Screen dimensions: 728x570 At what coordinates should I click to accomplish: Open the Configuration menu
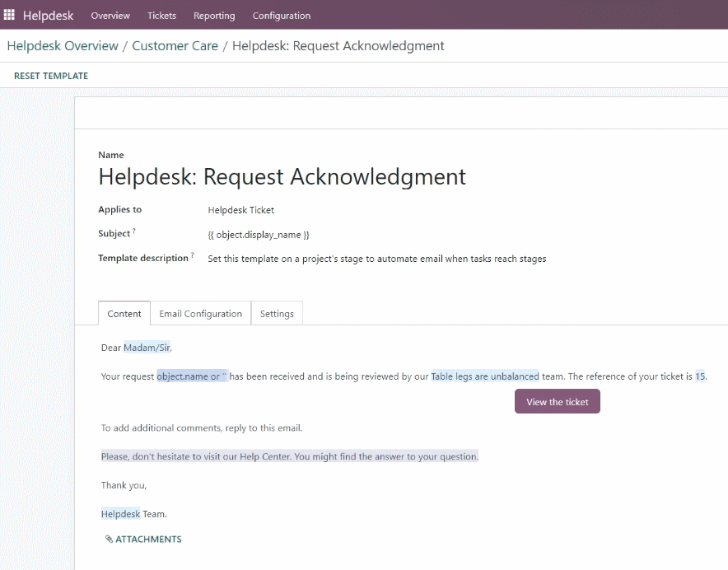coord(282,16)
